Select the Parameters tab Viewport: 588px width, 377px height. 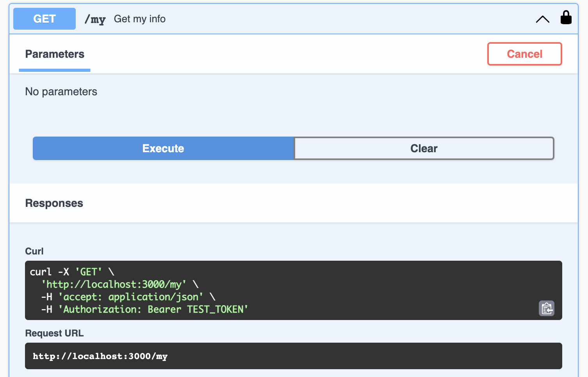click(55, 54)
